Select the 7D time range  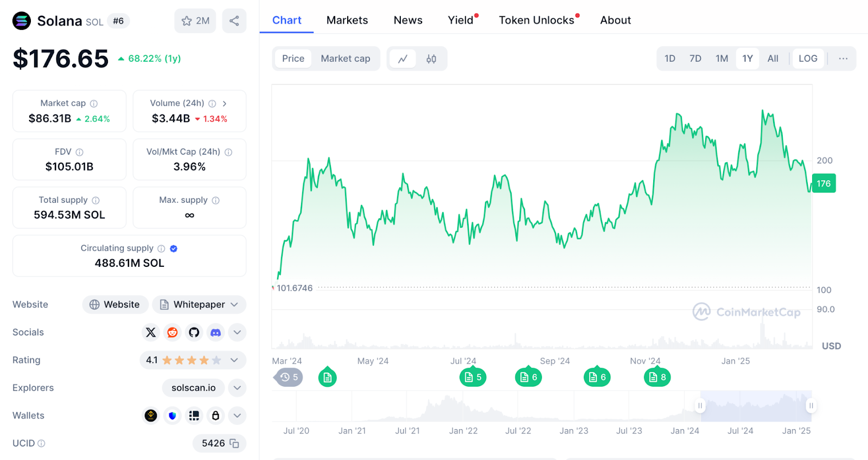pyautogui.click(x=695, y=59)
